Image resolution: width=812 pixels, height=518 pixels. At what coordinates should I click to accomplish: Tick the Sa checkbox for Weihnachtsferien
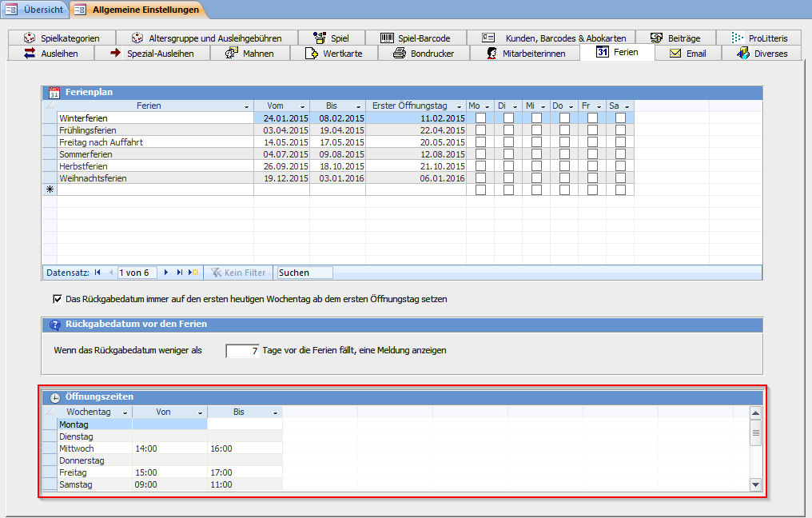620,177
